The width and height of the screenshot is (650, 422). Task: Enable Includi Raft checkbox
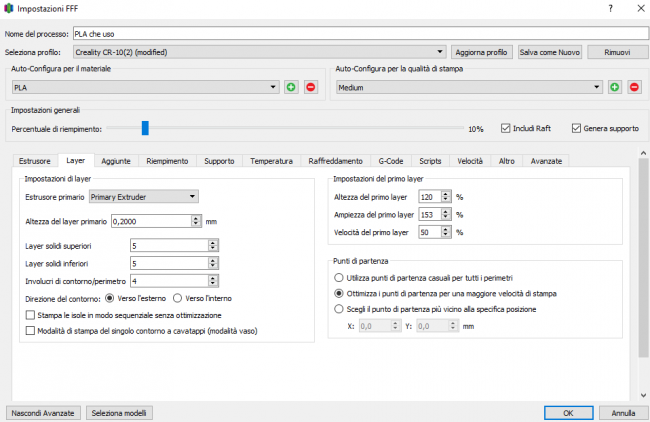click(506, 128)
